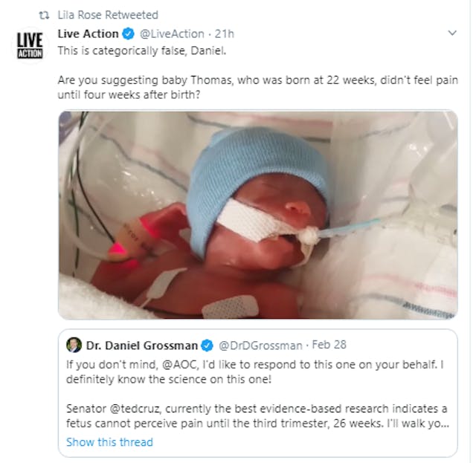Open the baby in blue hat photo

[x=257, y=215]
